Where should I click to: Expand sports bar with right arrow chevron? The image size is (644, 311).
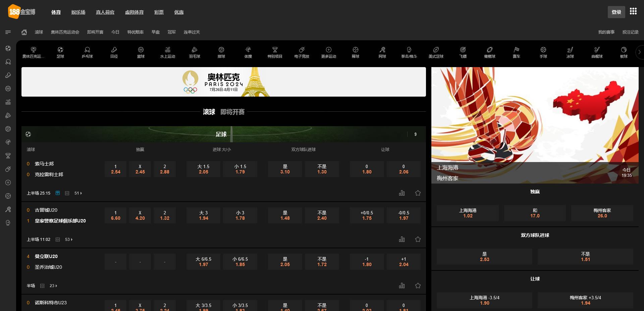click(x=640, y=52)
